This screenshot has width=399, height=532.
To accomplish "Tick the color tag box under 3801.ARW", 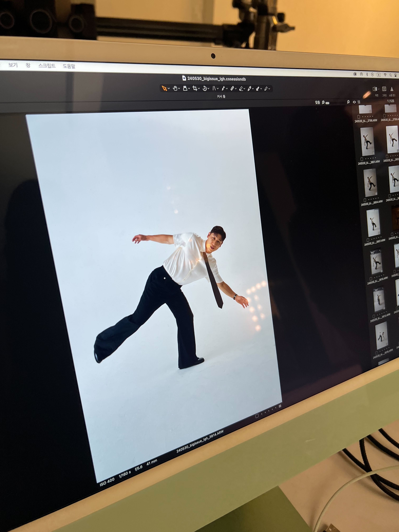I will click(362, 159).
